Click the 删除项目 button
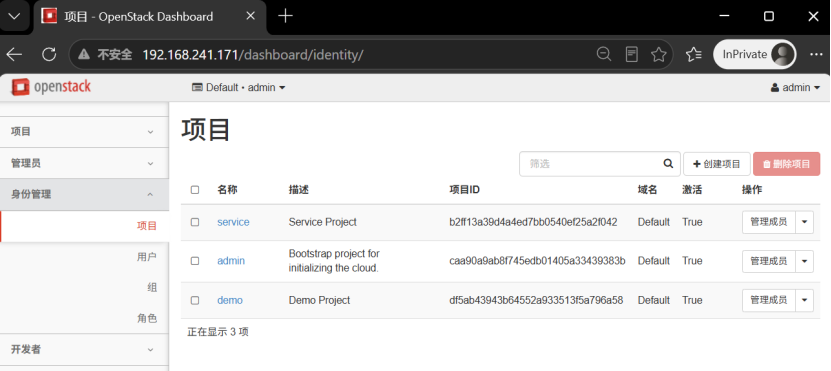The height and width of the screenshot is (371, 831). [x=786, y=164]
